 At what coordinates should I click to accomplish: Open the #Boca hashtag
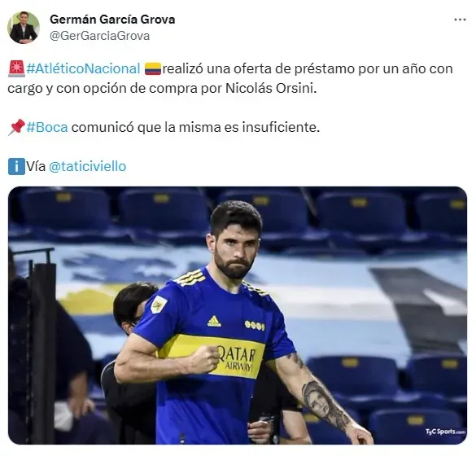pos(47,127)
